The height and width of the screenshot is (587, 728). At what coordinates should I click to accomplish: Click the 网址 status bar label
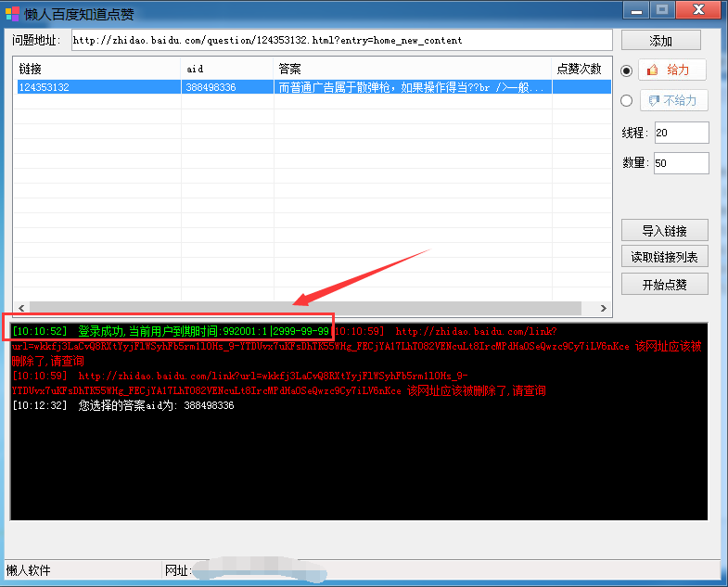[x=178, y=570]
